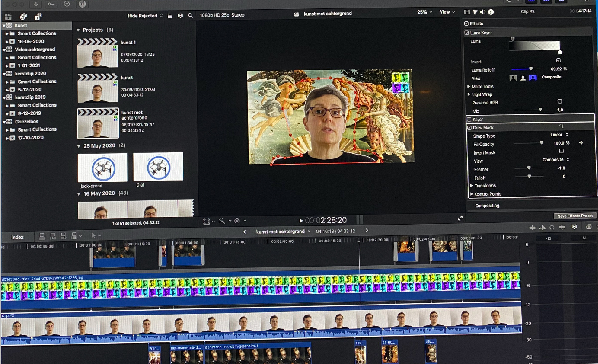Open the timeline Index button
The image size is (598, 364).
tap(18, 237)
